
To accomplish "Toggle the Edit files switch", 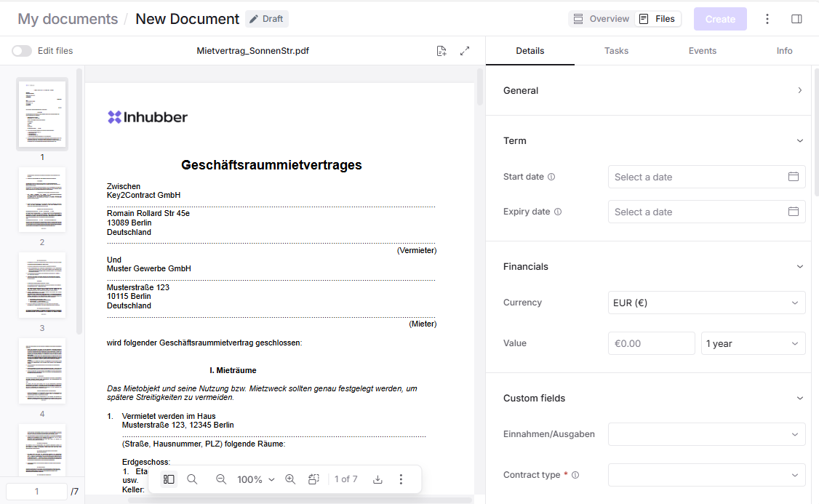I will [x=22, y=51].
